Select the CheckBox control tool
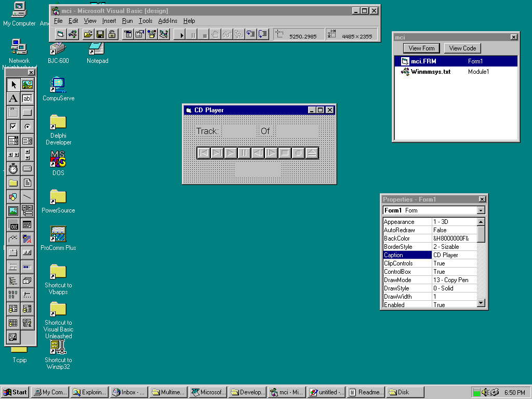Screen dimensions: 532x399 [x=14, y=127]
